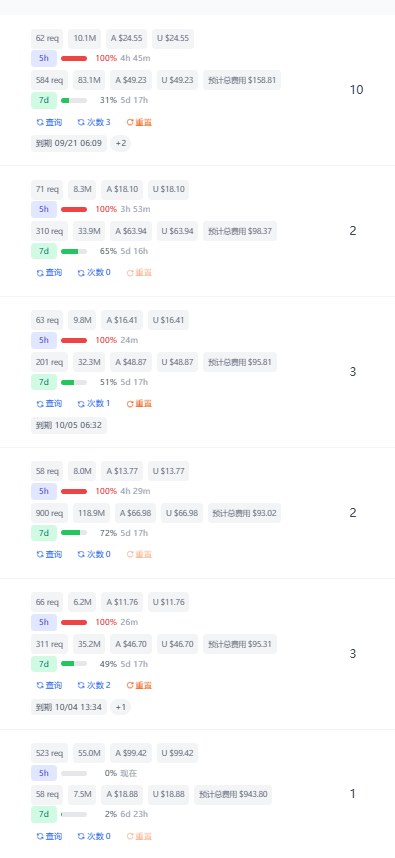Screen dimensions: 395x858
Task: Click 查询 icon in row with 预计总费用 $943.80
Action: tap(39, 836)
